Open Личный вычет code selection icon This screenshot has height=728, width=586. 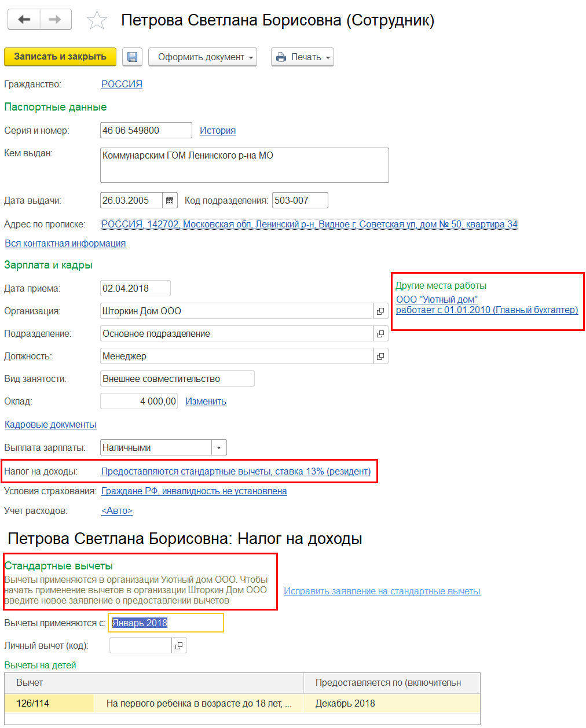click(179, 645)
